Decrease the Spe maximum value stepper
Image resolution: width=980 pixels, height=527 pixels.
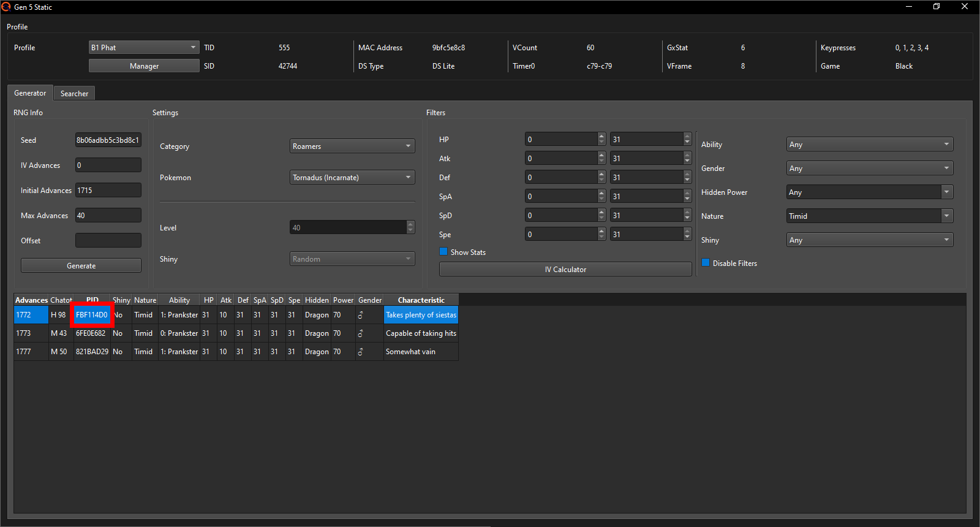pos(687,238)
